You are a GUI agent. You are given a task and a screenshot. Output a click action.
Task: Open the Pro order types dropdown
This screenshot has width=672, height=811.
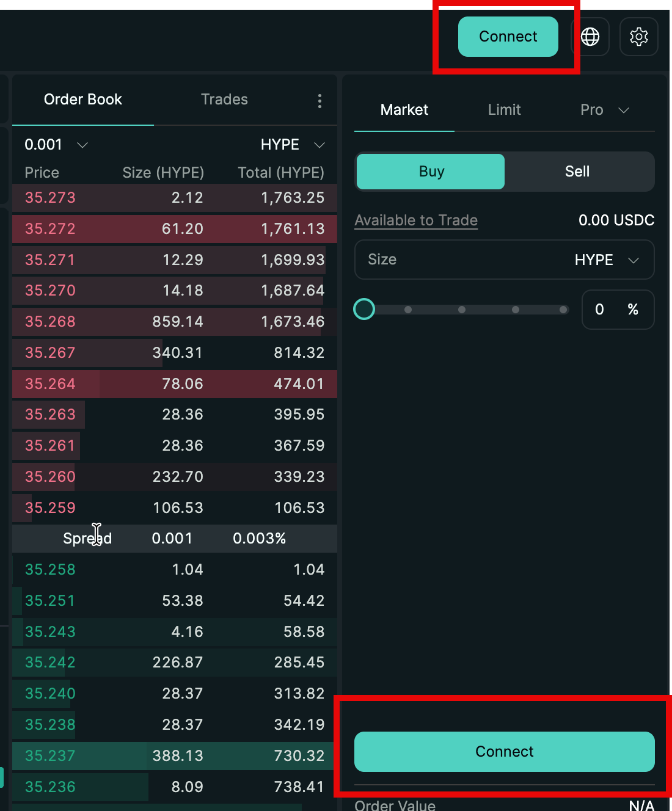tap(605, 110)
